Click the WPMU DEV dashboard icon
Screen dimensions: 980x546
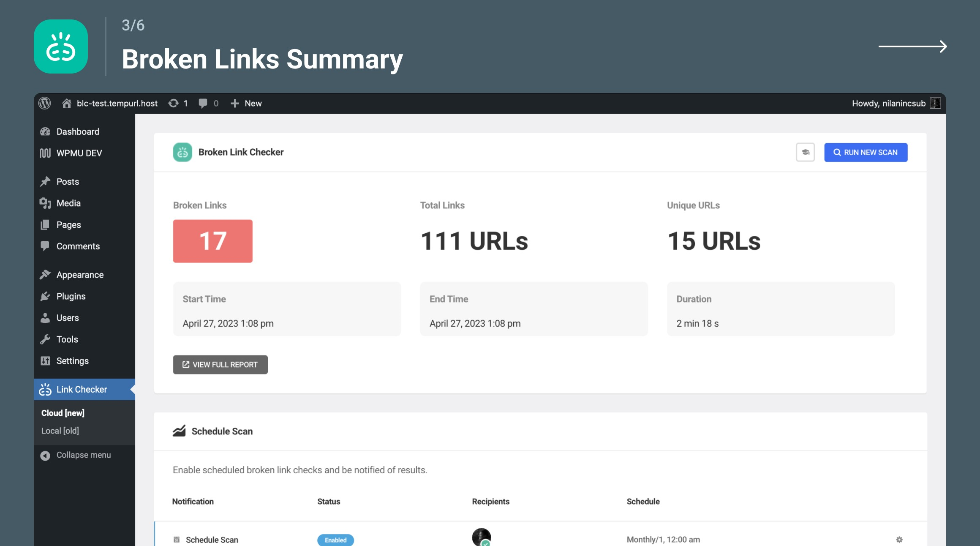pyautogui.click(x=46, y=153)
